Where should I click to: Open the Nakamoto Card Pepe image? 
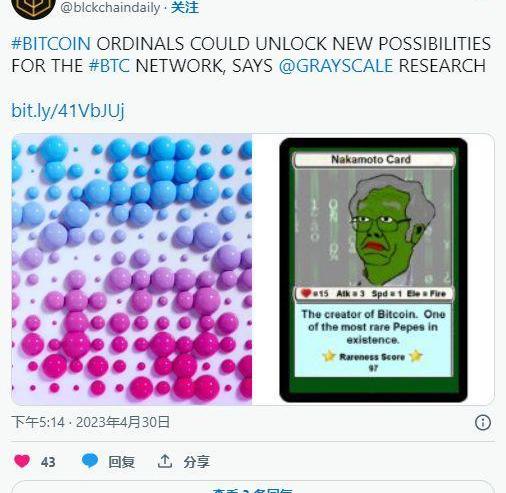(x=373, y=269)
